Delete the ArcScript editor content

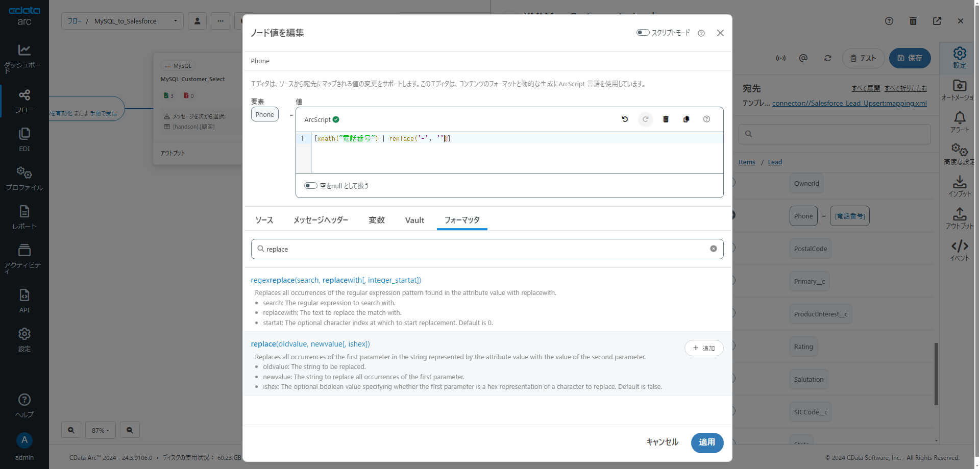(666, 119)
